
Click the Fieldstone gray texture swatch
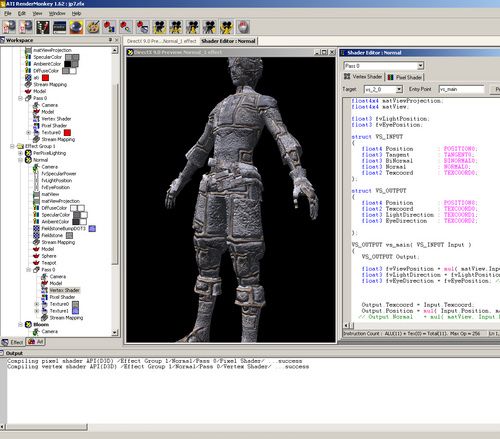click(x=69, y=235)
